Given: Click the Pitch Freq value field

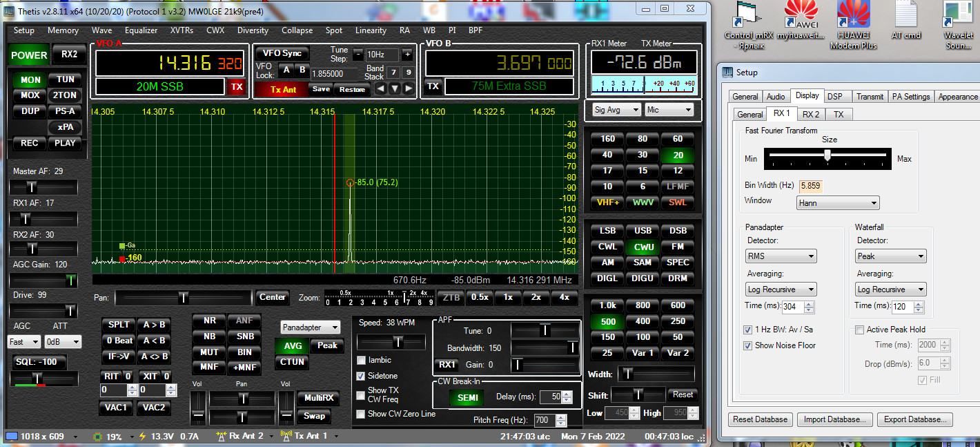Looking at the screenshot, I should [546, 420].
